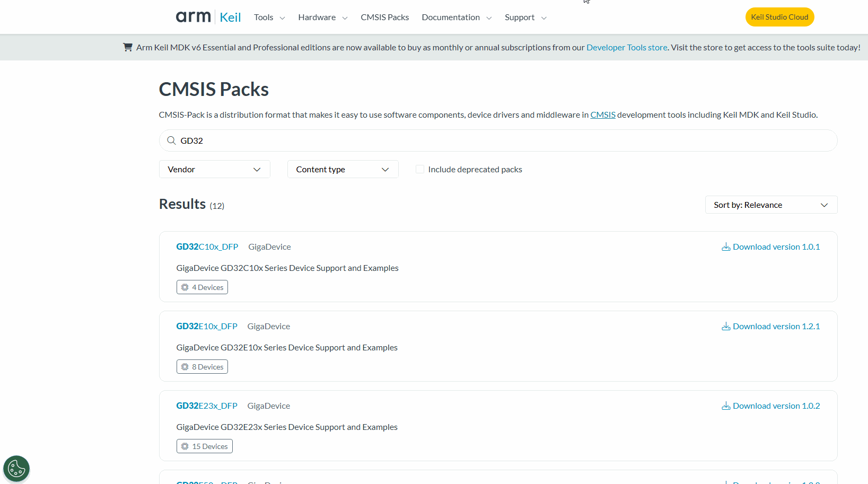Expand the Documentation menu

[457, 17]
